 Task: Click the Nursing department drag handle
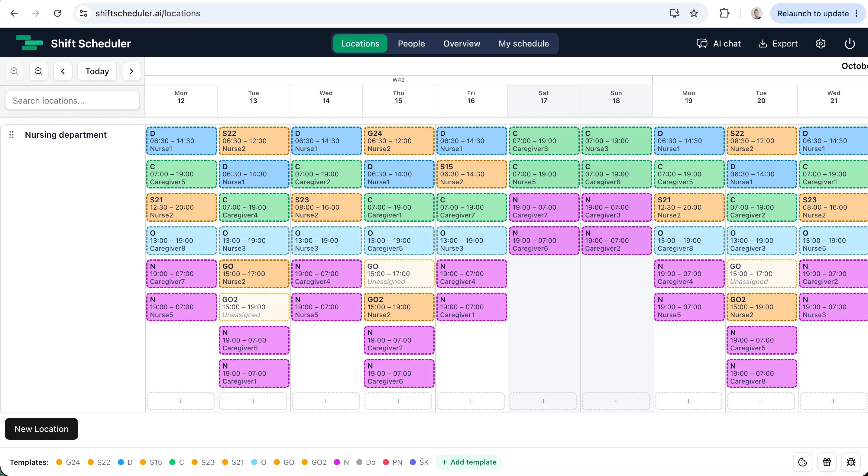[x=11, y=135]
